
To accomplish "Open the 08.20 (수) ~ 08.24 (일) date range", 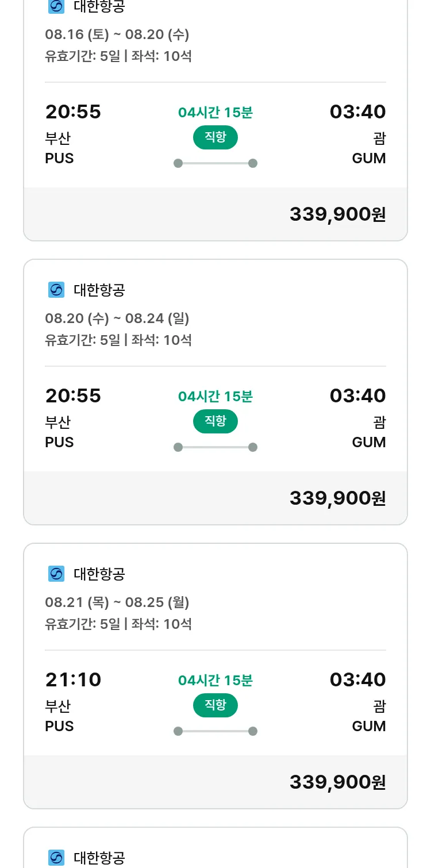I will coord(117,318).
